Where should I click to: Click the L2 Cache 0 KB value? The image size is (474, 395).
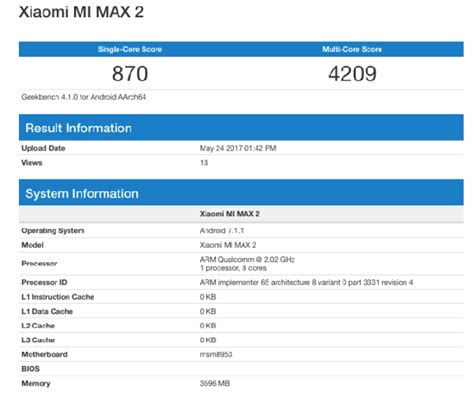tap(208, 326)
